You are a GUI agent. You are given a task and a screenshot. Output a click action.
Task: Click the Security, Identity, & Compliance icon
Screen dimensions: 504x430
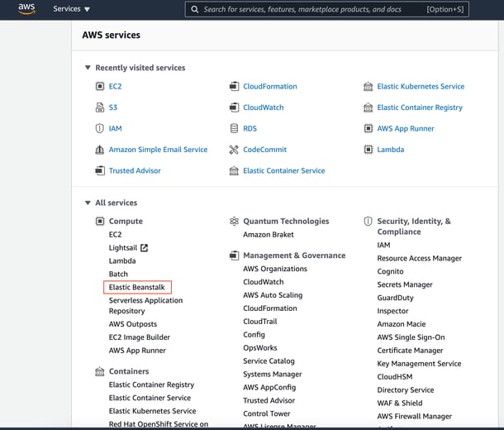[368, 222]
